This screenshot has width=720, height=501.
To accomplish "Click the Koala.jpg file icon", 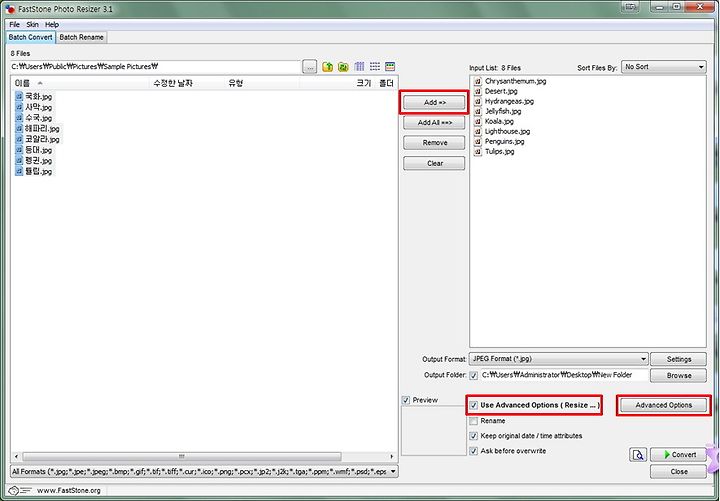I will (478, 122).
